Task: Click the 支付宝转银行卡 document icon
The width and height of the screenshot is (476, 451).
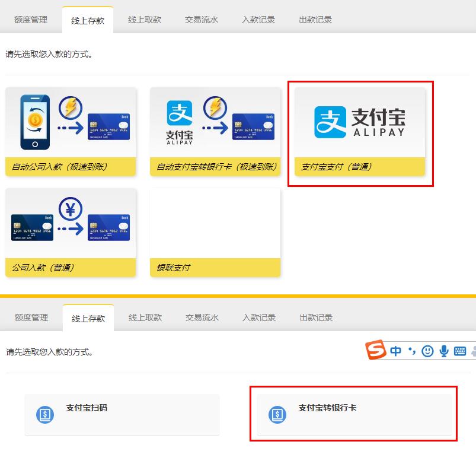Action: point(277,415)
